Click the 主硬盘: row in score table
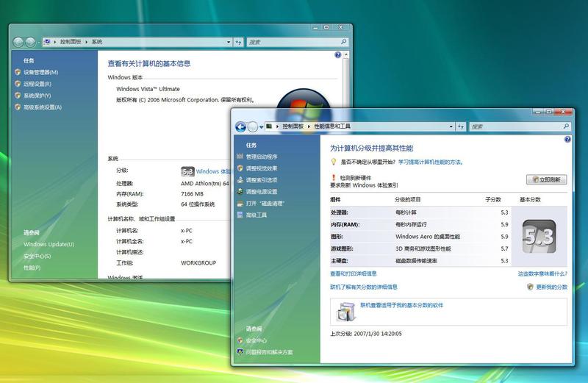This screenshot has width=588, height=383. click(420, 261)
